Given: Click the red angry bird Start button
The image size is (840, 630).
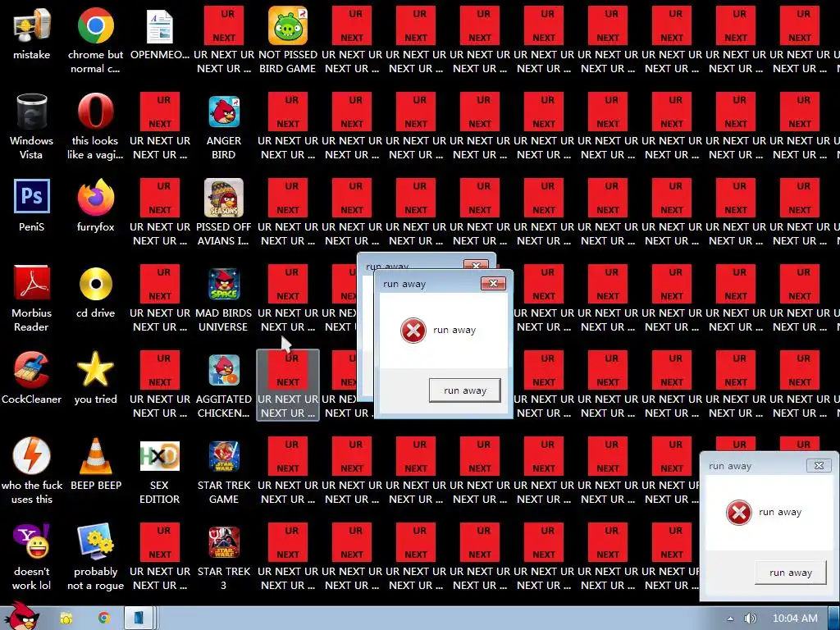Looking at the screenshot, I should click(21, 617).
